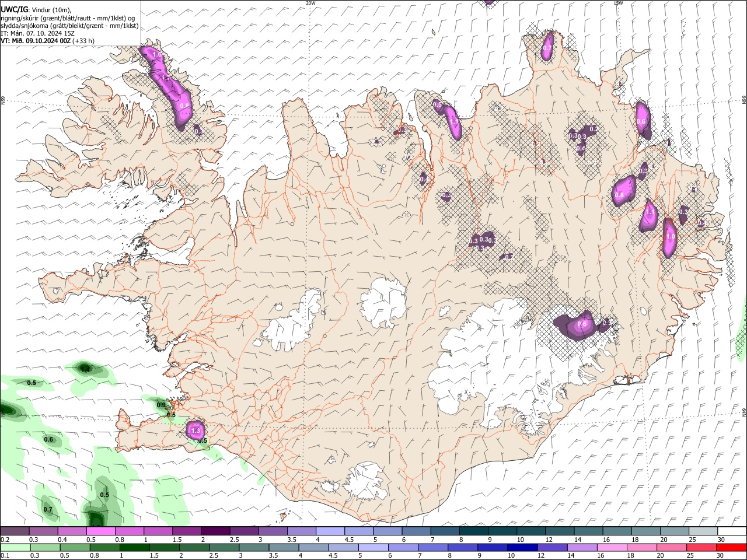Click the 20–25 hot pink rain swatch
The width and height of the screenshot is (747, 560).
(672, 547)
